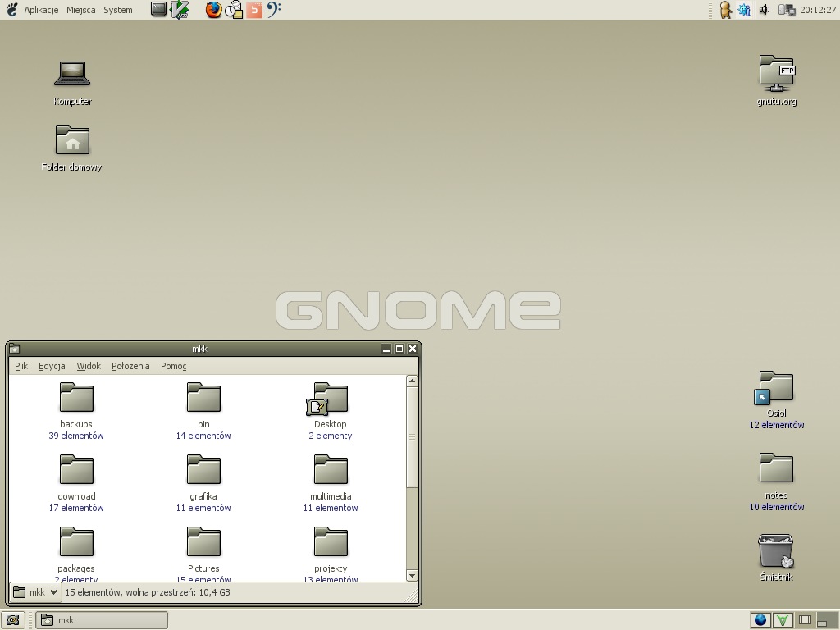Click the '12 elementów' label under Osiol
The height and width of the screenshot is (630, 840).
776,425
